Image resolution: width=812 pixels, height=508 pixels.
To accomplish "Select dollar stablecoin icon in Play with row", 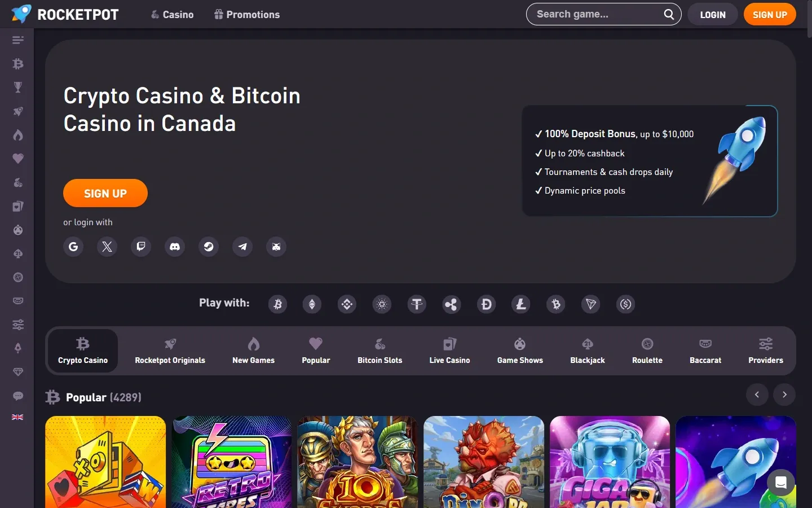I will (625, 305).
